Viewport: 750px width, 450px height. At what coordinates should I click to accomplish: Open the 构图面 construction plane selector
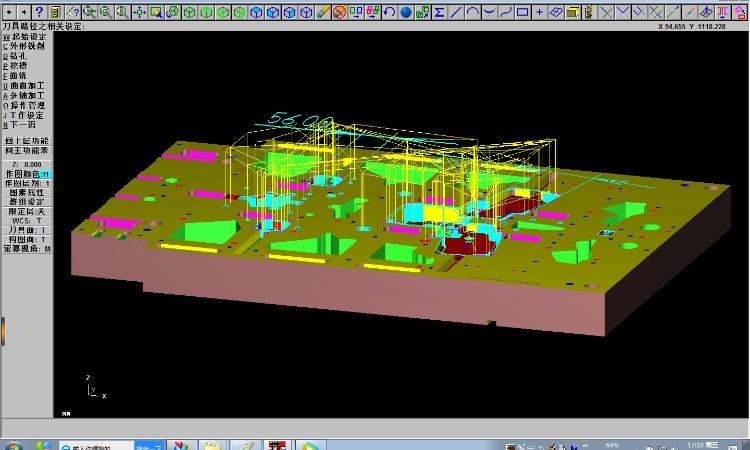[27, 238]
